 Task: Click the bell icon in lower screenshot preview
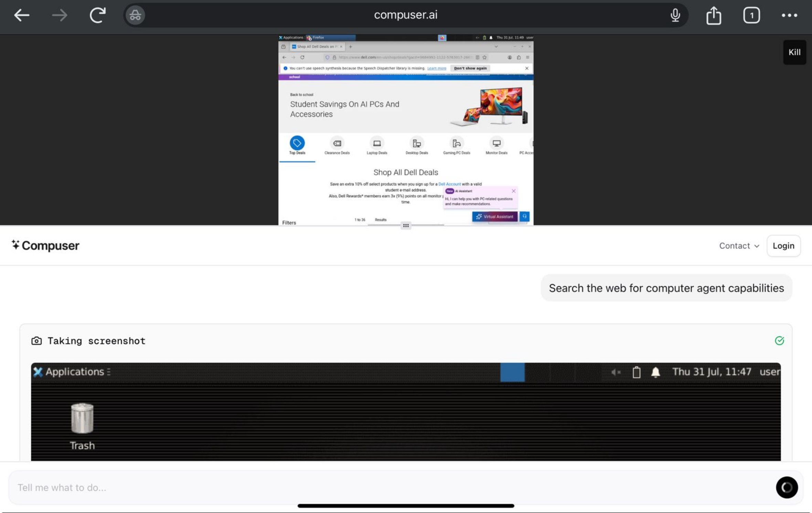click(655, 372)
